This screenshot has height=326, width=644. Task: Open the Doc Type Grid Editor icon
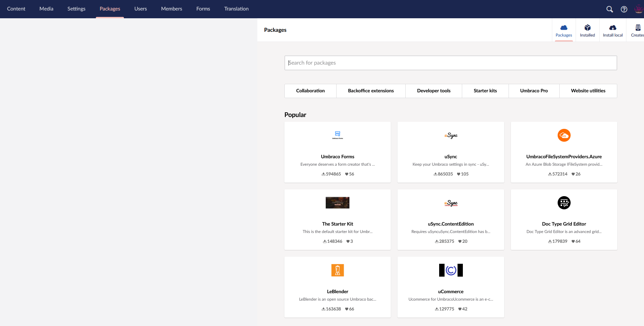pos(564,203)
